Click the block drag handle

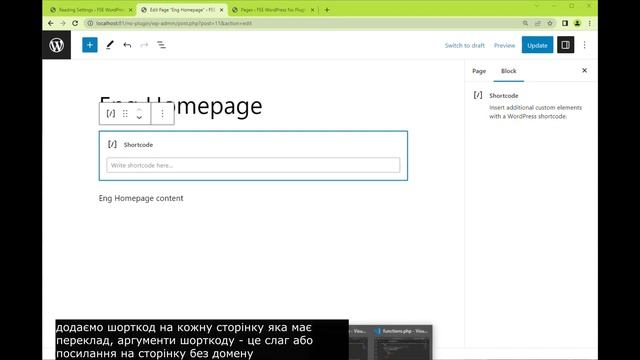pyautogui.click(x=125, y=113)
